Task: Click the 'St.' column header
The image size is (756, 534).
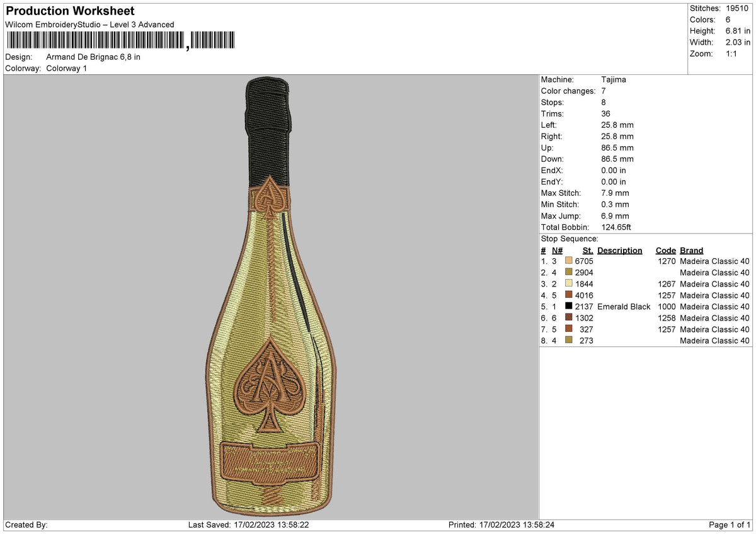Action: tap(588, 251)
